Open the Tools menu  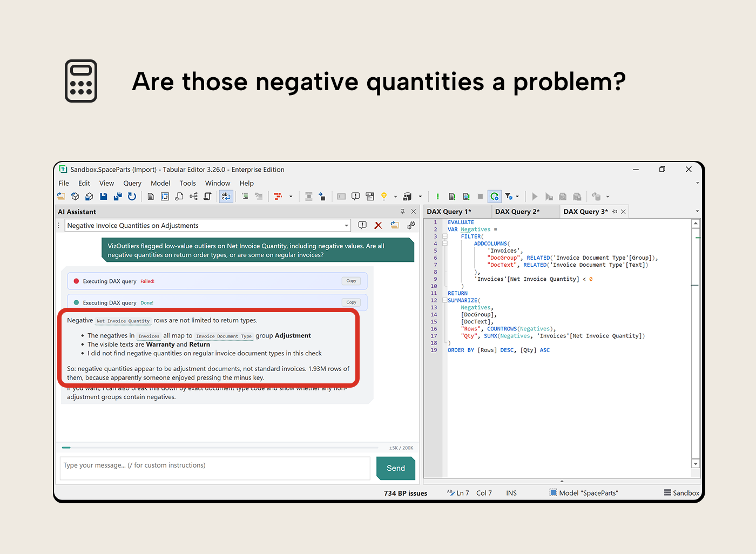[188, 184]
